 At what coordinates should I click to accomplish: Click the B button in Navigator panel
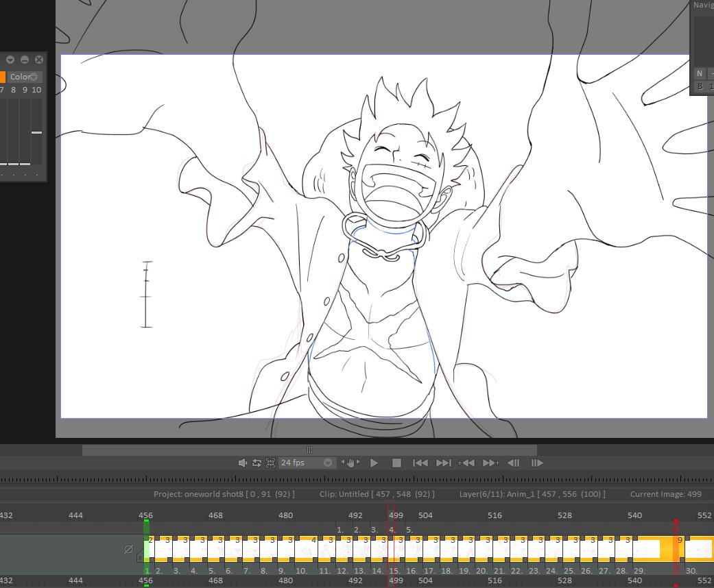coord(700,86)
